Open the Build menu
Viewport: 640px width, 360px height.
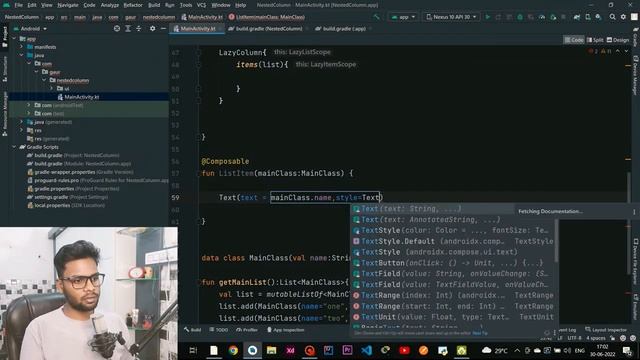click(x=154, y=5)
